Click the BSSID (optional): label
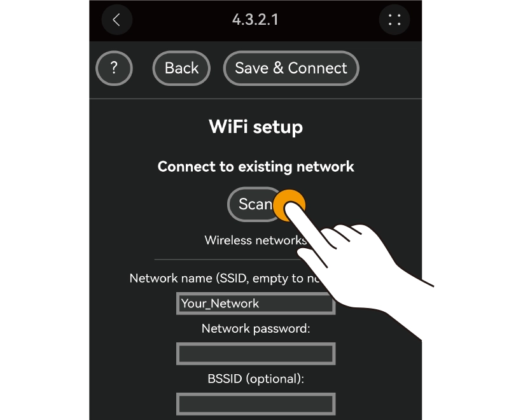Screen dimensions: 509x420 [x=256, y=379]
